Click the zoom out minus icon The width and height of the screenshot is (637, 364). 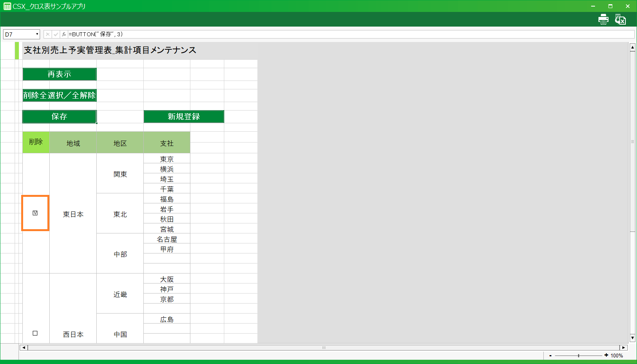550,356
